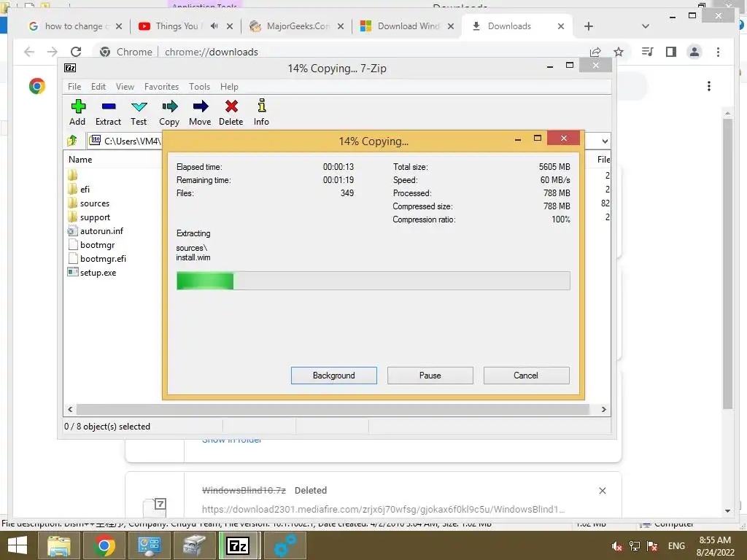Sort by the Name column header
The height and width of the screenshot is (560, 747).
coord(80,160)
